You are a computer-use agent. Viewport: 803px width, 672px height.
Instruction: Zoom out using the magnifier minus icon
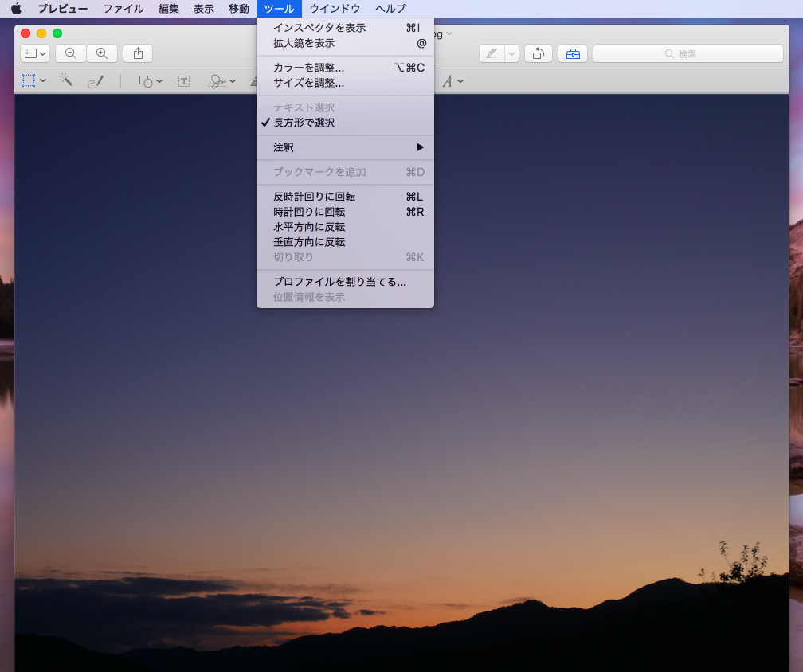[x=70, y=53]
